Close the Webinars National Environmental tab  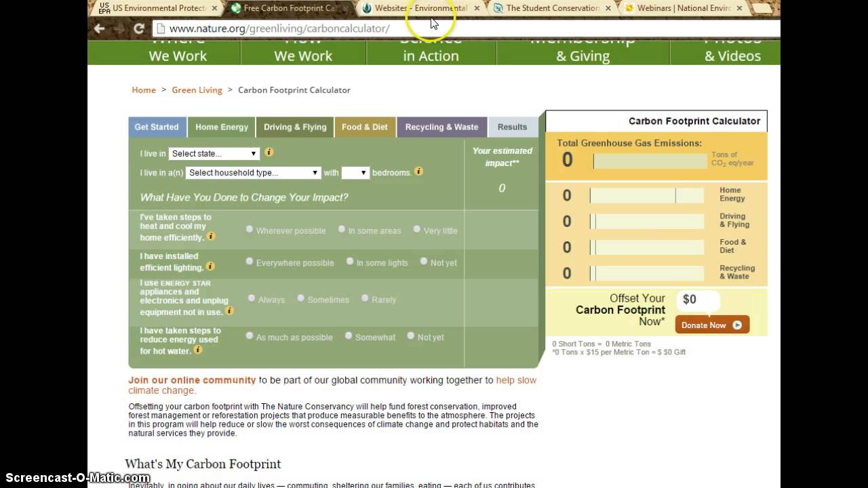pyautogui.click(x=739, y=8)
